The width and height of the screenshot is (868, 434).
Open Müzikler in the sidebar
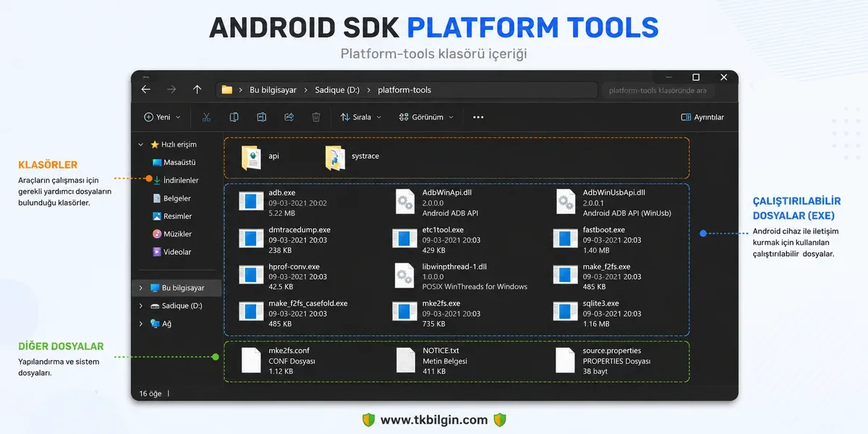pyautogui.click(x=172, y=234)
